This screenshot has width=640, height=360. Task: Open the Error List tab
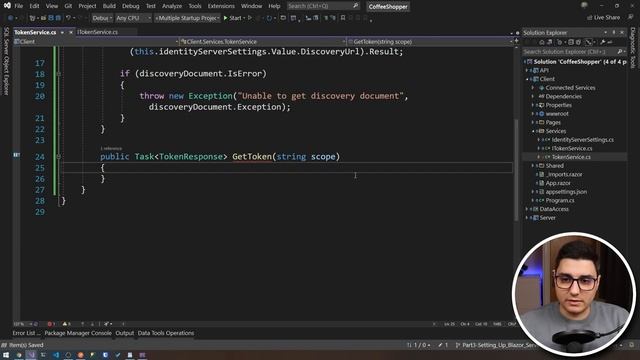(26, 333)
